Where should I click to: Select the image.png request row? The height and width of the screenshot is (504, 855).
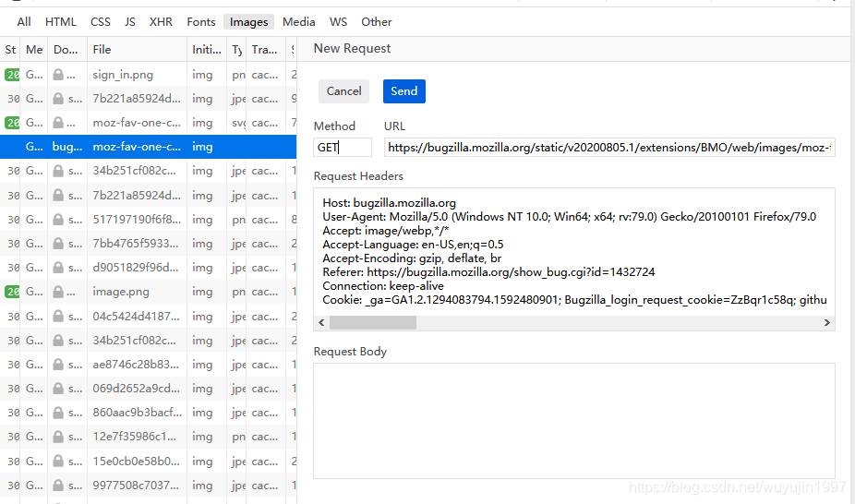tap(149, 292)
